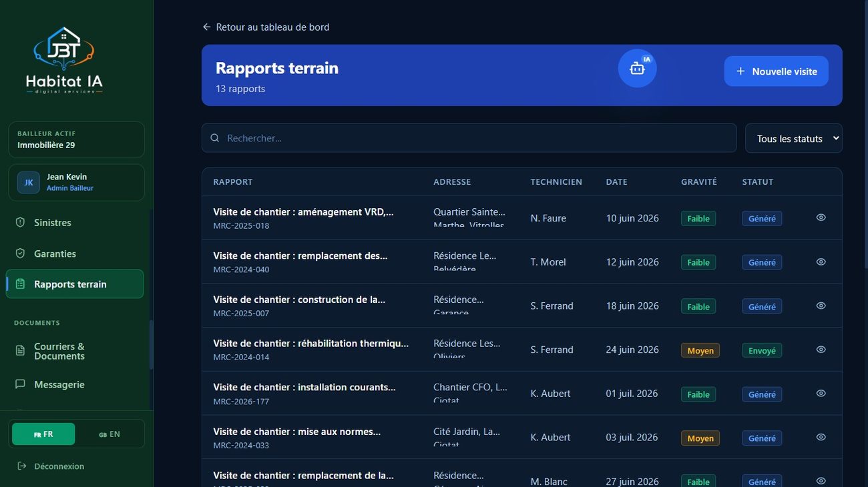Click the date 18 juin 2026
This screenshot has height=487, width=868.
tap(632, 306)
